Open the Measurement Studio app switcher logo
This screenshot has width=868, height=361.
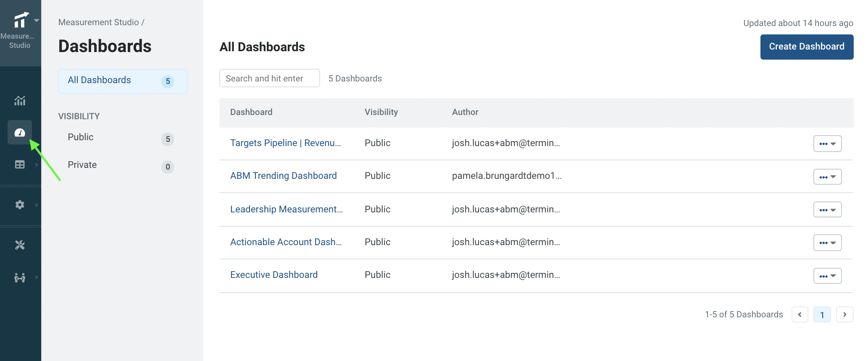point(21,20)
